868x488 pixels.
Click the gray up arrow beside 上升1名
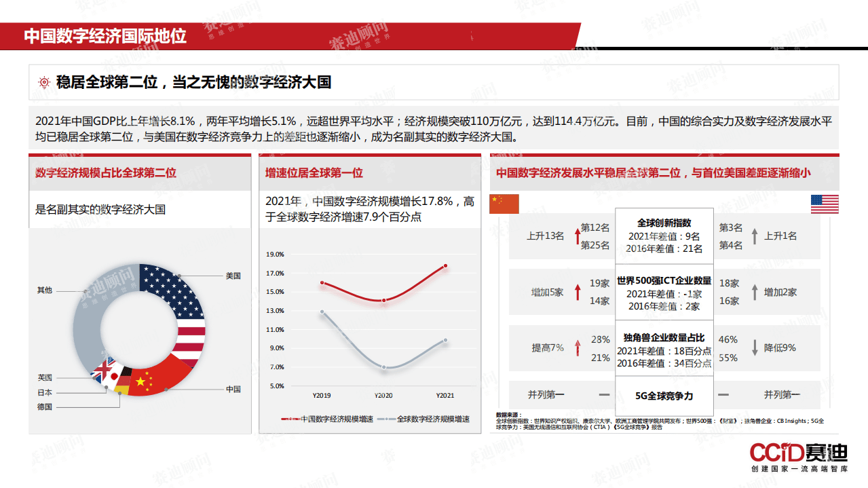tap(754, 235)
